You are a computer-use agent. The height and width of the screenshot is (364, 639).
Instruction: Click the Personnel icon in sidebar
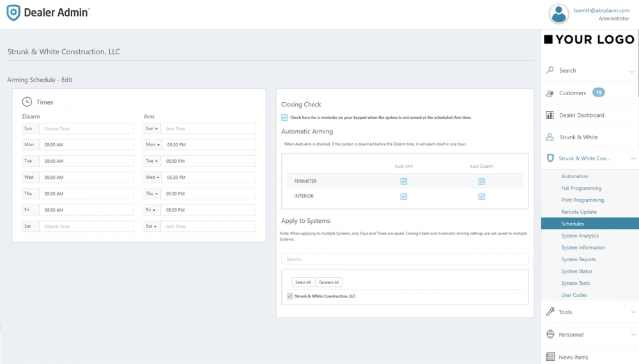point(550,335)
